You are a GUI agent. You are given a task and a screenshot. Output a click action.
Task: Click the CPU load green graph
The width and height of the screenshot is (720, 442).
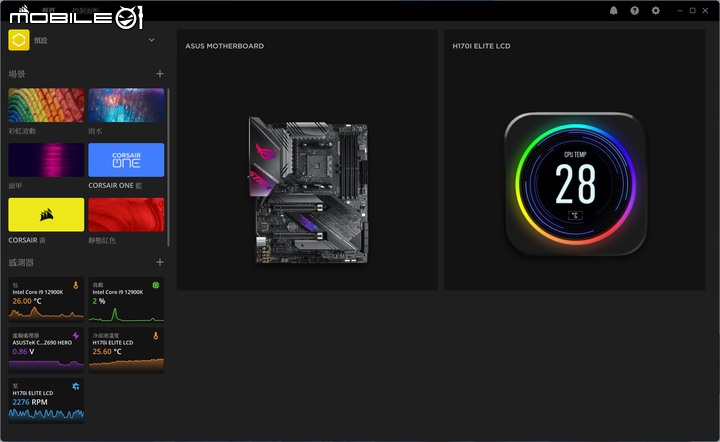tap(126, 314)
